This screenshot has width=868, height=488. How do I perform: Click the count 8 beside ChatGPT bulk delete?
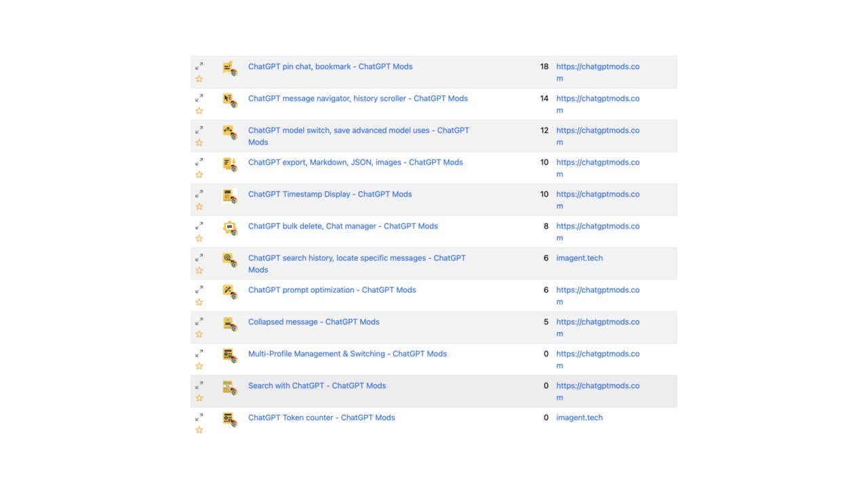point(546,226)
